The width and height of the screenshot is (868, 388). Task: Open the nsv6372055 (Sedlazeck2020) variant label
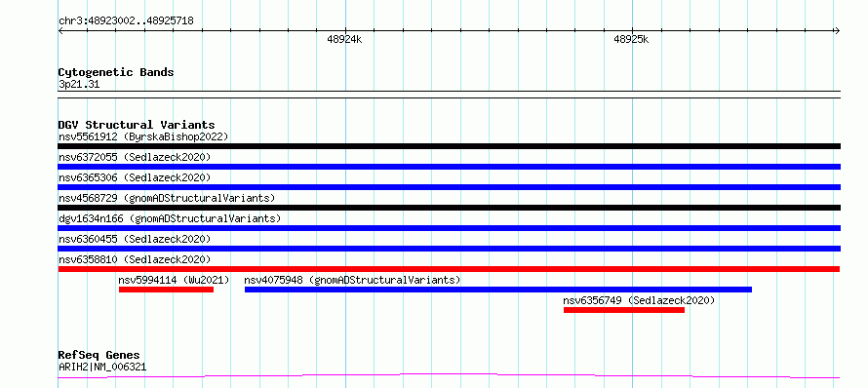[x=135, y=157]
